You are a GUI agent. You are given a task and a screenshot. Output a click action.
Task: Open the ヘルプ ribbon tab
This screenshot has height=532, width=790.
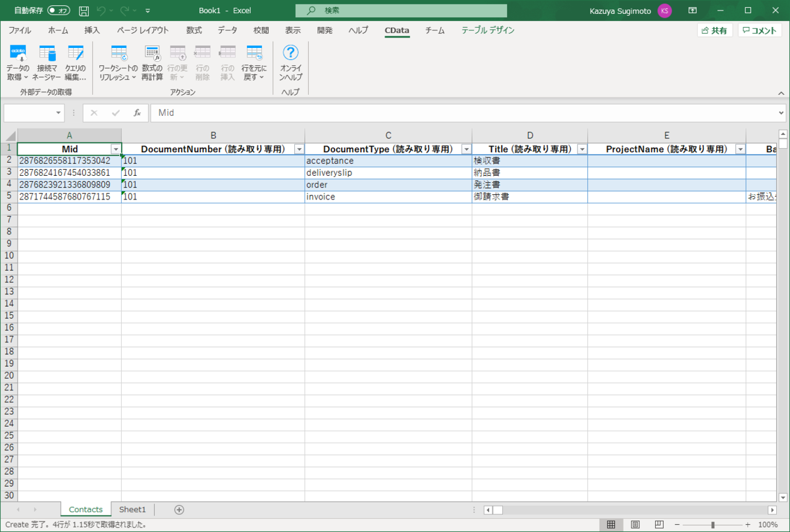(x=358, y=30)
